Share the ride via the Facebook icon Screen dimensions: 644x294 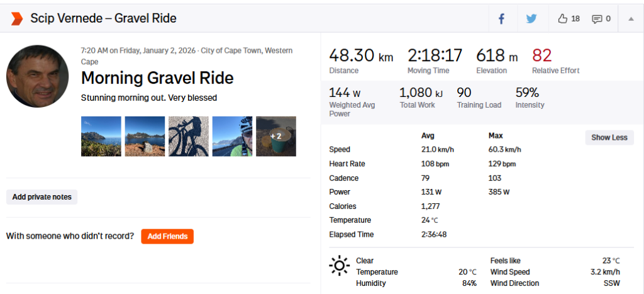point(501,19)
